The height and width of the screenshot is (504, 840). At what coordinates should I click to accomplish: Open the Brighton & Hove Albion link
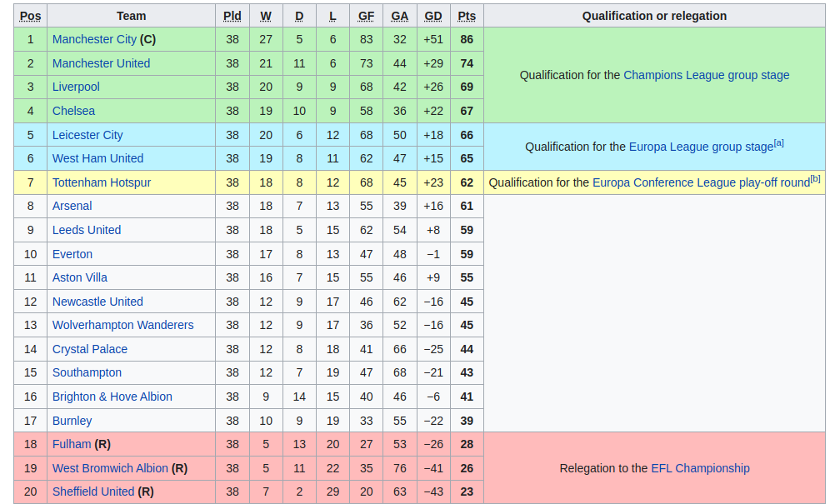coord(112,397)
